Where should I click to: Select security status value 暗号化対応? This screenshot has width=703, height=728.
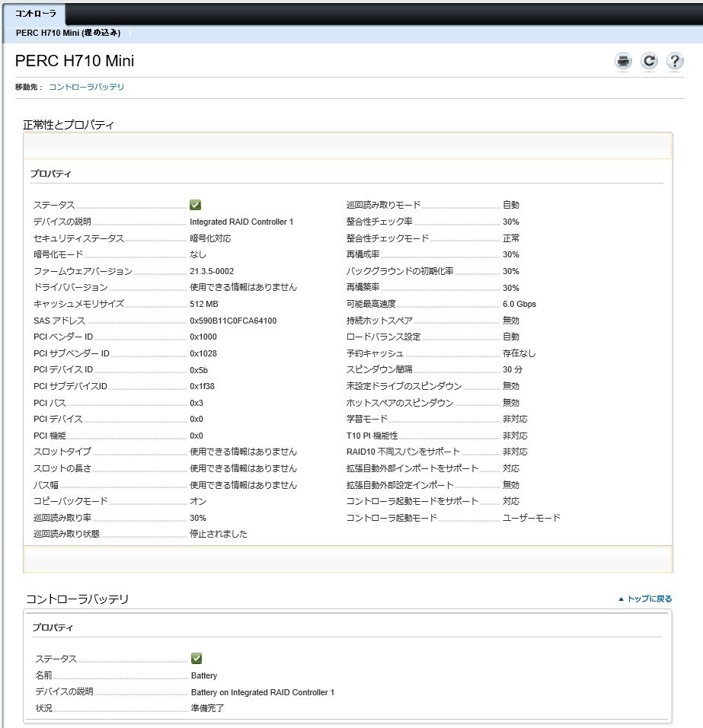(210, 238)
